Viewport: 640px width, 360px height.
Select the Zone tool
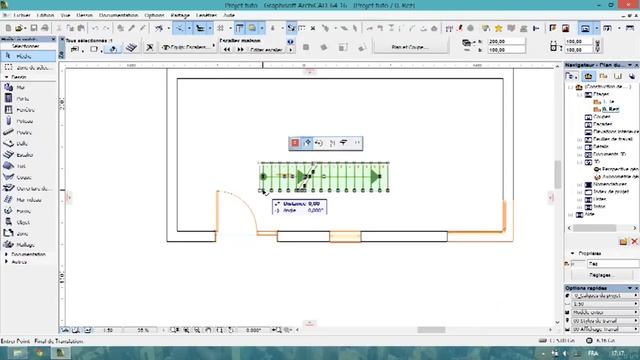coord(28,233)
